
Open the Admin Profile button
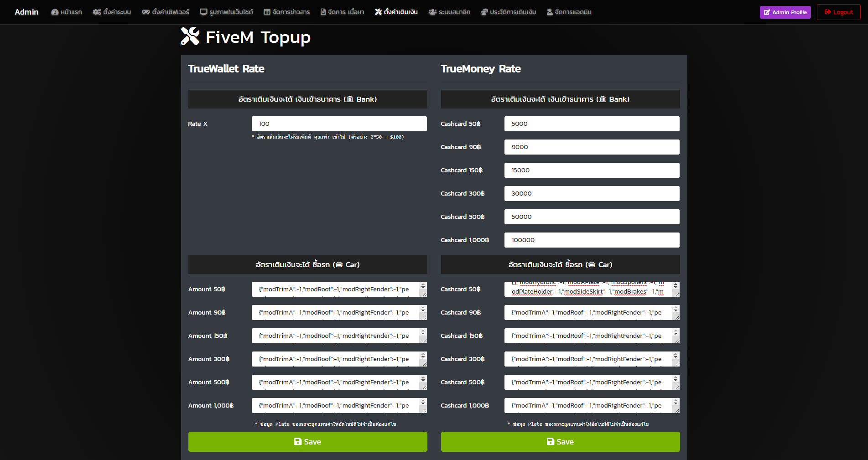pyautogui.click(x=785, y=12)
